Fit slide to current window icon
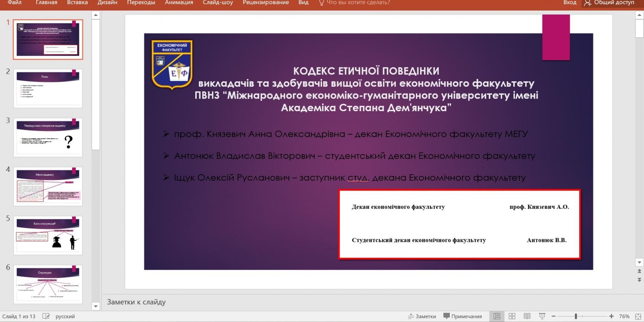 pyautogui.click(x=638, y=316)
